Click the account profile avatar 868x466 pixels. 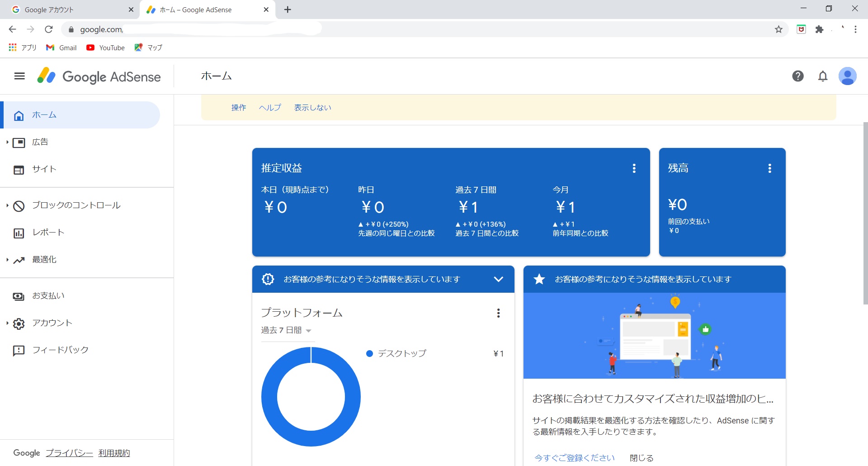coord(847,76)
